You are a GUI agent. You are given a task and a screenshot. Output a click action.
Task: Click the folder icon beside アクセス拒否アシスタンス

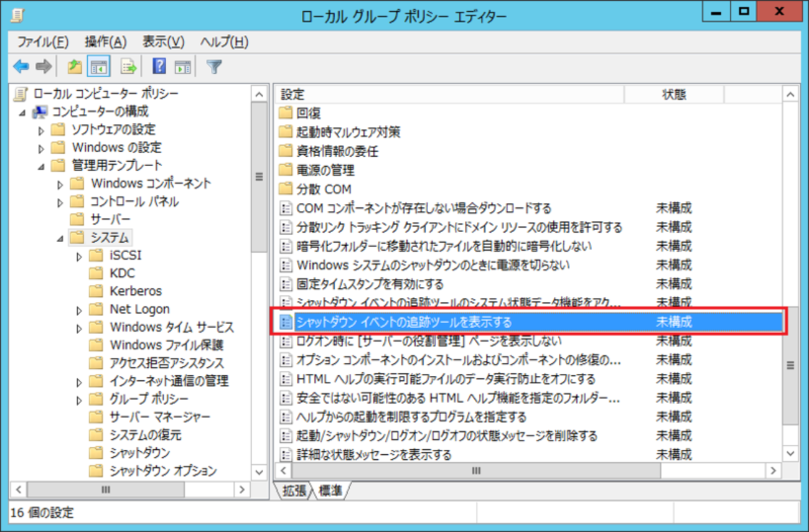tap(96, 363)
